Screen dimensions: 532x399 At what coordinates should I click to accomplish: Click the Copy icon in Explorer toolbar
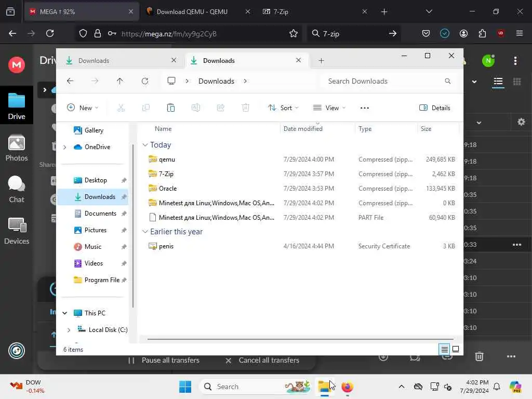pos(146,108)
